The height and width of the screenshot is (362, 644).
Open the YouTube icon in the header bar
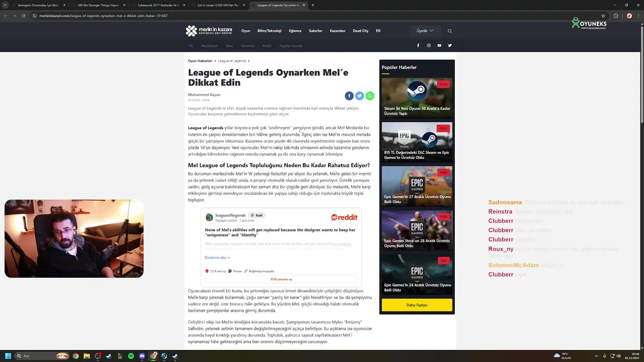pos(439,45)
